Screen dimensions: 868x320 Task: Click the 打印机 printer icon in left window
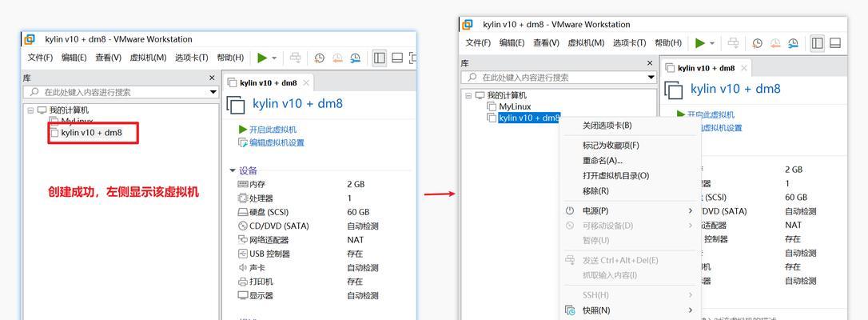(242, 282)
